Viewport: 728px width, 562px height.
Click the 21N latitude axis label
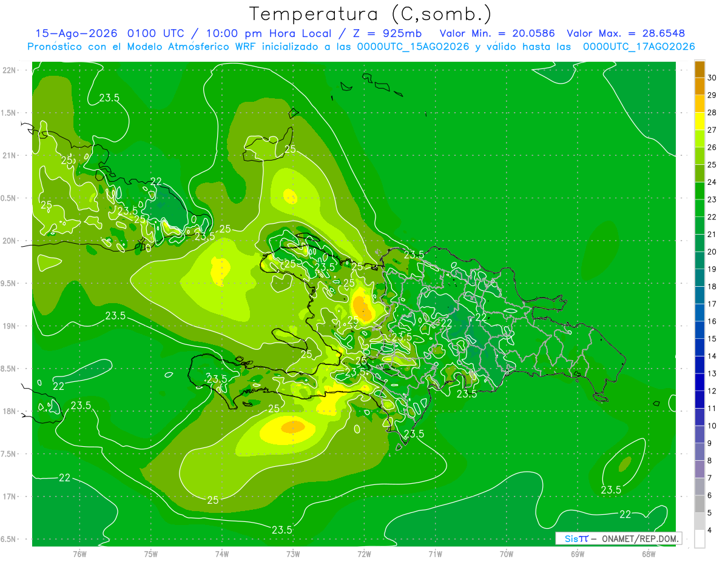pyautogui.click(x=10, y=155)
